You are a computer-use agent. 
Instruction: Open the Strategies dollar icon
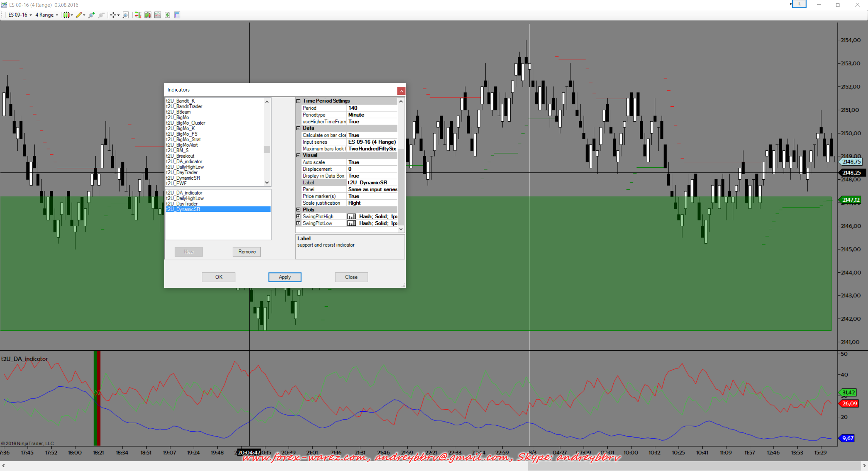pyautogui.click(x=167, y=15)
